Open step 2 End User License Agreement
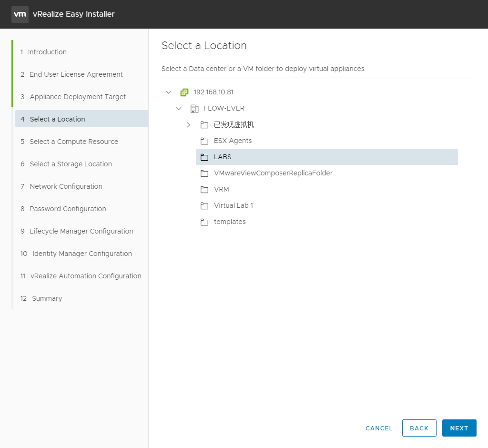Viewport: 488px width, 448px height. click(x=71, y=74)
